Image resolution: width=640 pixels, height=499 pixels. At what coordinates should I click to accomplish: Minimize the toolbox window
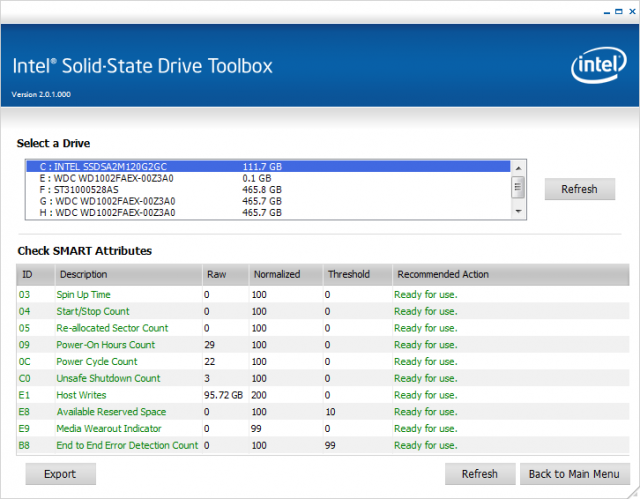(607, 12)
